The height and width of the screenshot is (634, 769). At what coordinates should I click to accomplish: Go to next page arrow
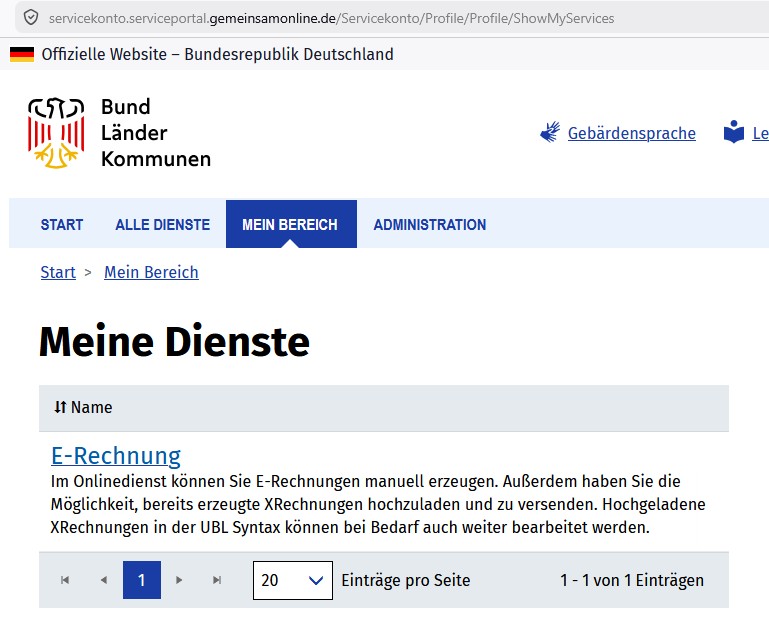179,580
